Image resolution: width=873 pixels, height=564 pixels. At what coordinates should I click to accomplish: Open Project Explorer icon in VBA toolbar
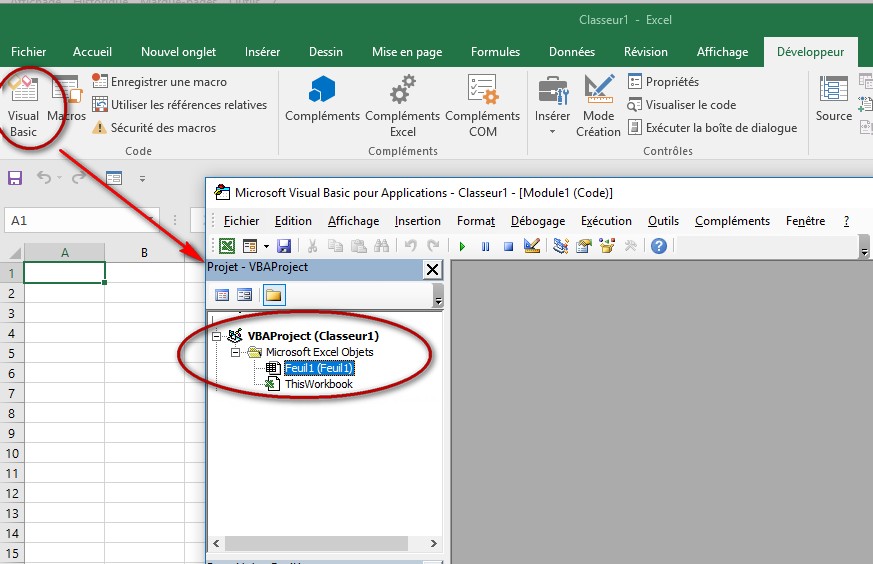[561, 246]
